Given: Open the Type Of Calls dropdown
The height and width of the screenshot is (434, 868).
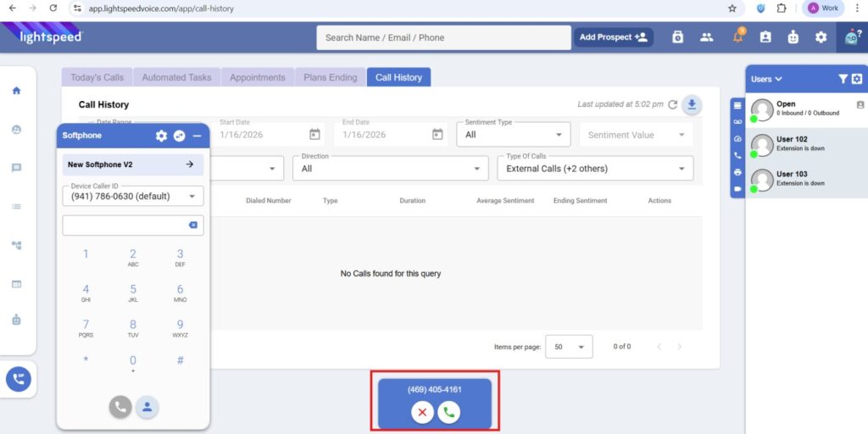Looking at the screenshot, I should [594, 169].
